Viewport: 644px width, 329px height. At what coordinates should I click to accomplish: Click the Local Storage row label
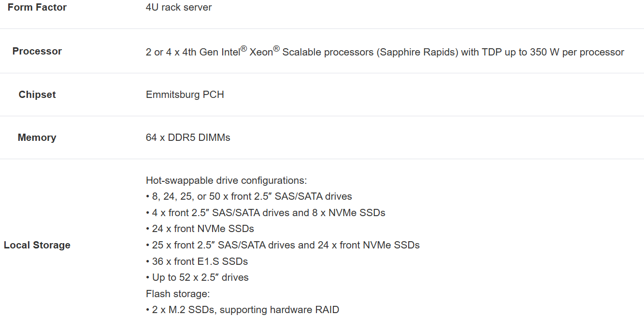[x=37, y=245]
